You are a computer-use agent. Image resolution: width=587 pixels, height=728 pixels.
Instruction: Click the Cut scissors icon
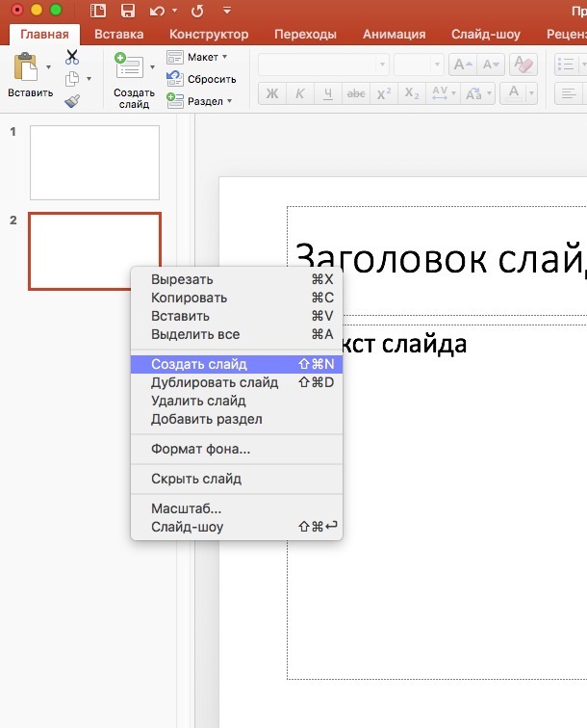[x=72, y=58]
